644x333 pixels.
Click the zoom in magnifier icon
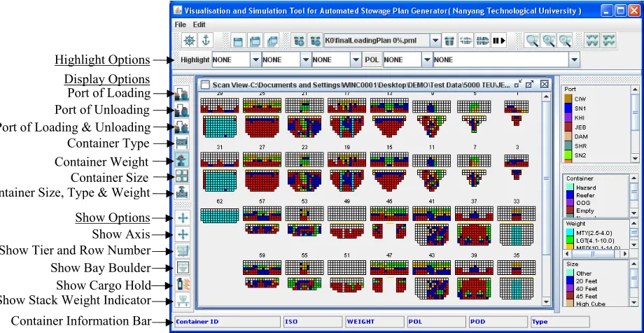pyautogui.click(x=549, y=41)
